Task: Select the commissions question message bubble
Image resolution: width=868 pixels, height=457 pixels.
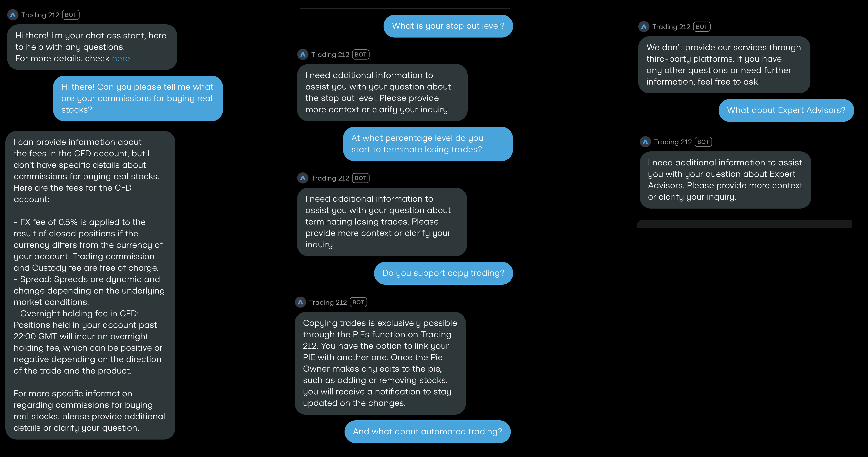Action: pyautogui.click(x=138, y=98)
